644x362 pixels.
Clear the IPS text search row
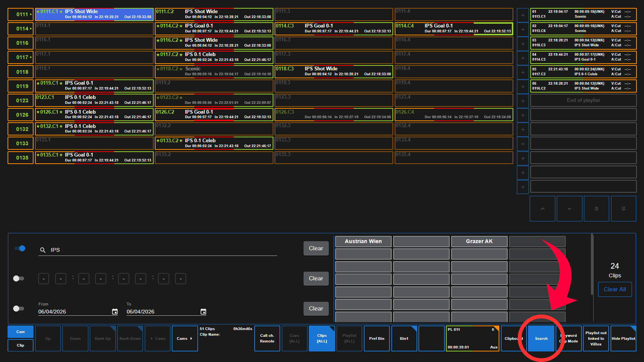[316, 248]
